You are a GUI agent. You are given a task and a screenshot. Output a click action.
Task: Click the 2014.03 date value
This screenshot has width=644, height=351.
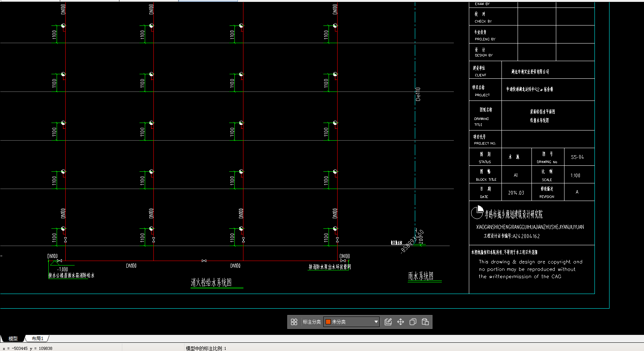click(516, 193)
